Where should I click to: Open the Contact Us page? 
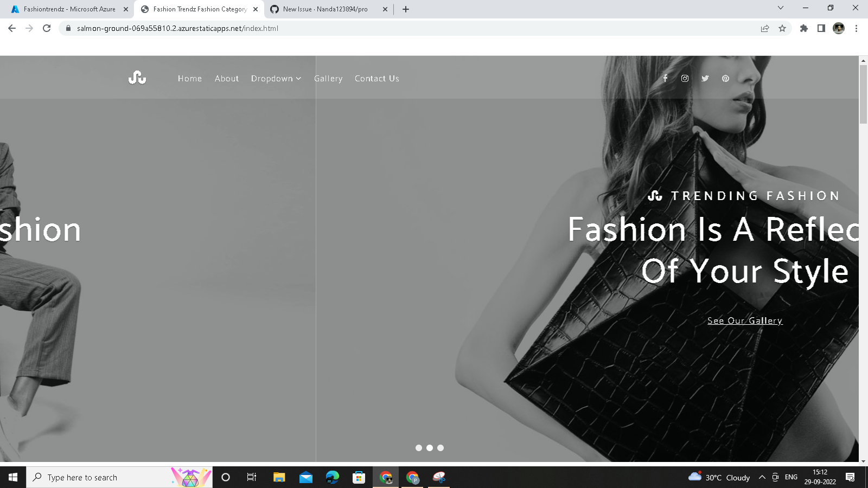[376, 78]
